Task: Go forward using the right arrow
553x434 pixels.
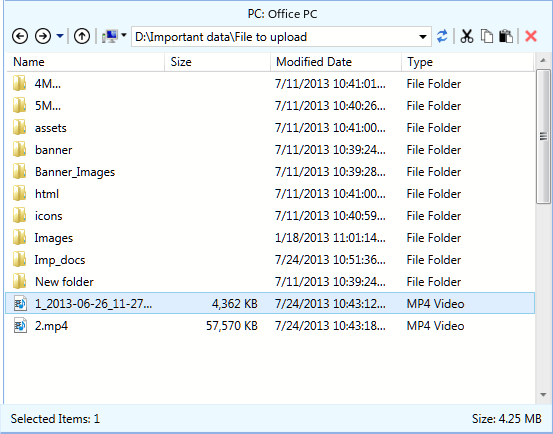Action: click(x=43, y=36)
